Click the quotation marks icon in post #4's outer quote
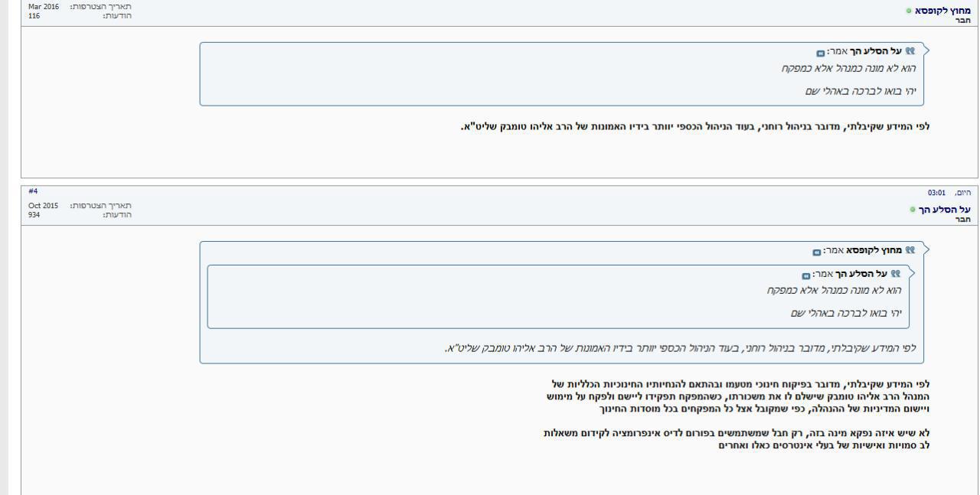Screen dimensions: 980x495 click(910, 250)
